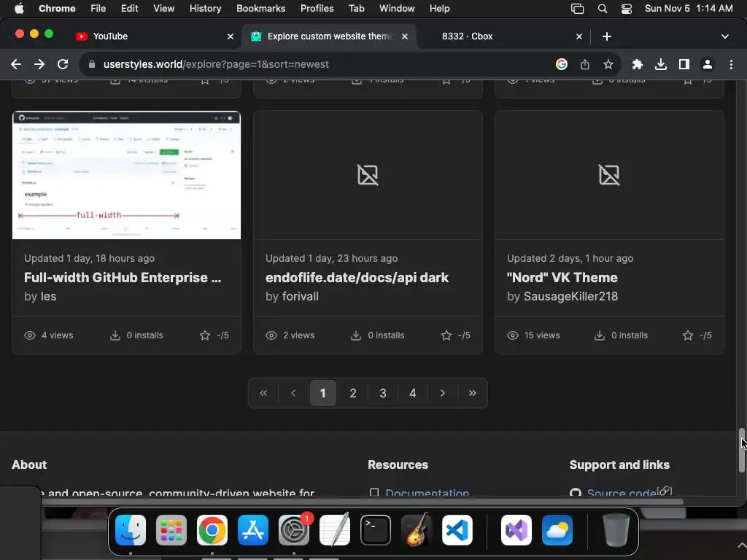Image resolution: width=747 pixels, height=560 pixels.
Task: Open the Apple menu
Action: tap(19, 9)
